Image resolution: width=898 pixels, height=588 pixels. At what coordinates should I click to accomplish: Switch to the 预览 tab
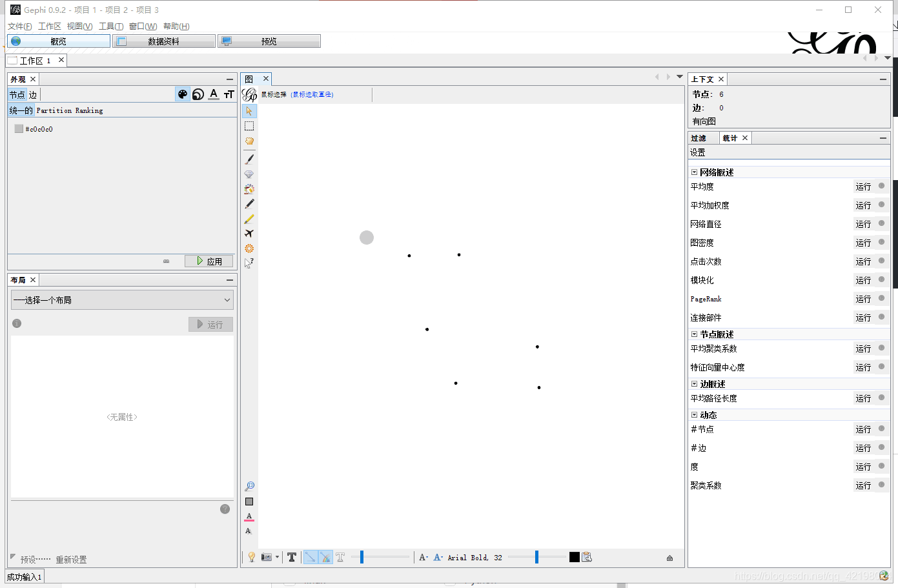[269, 41]
